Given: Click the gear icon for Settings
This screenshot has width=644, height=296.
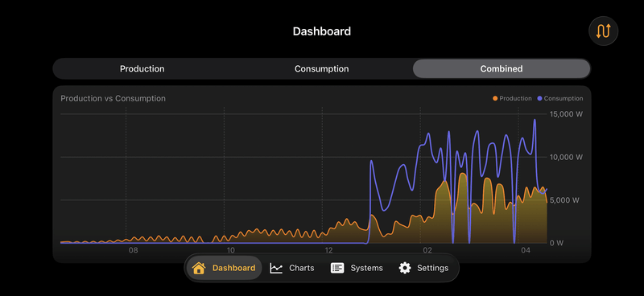Looking at the screenshot, I should click(x=405, y=268).
